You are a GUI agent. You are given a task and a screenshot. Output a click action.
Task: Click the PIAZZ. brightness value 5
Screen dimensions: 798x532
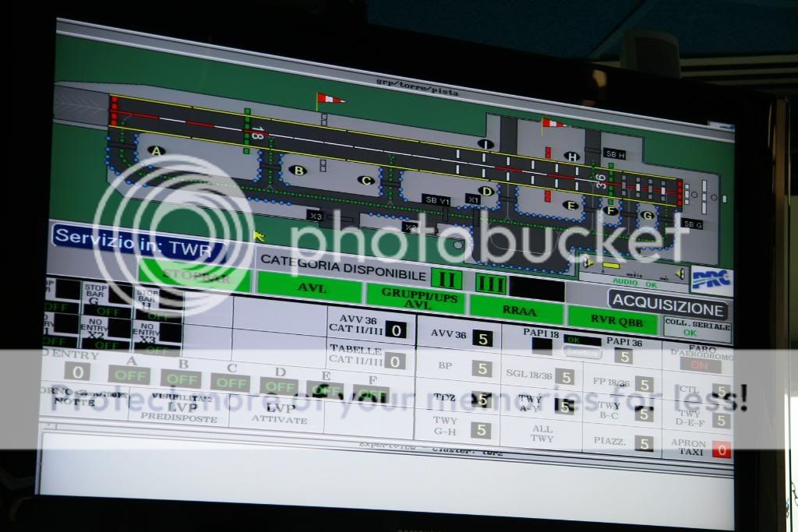click(644, 443)
